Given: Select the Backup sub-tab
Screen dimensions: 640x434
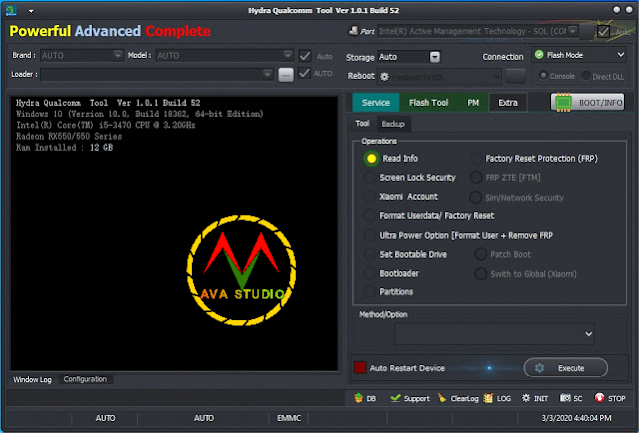Looking at the screenshot, I should (393, 124).
